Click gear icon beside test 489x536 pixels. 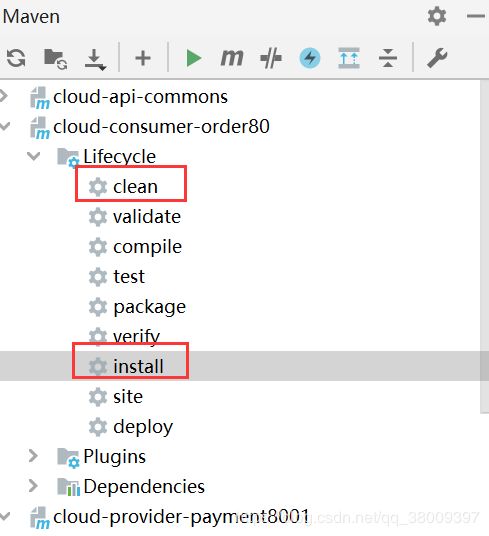click(x=98, y=277)
